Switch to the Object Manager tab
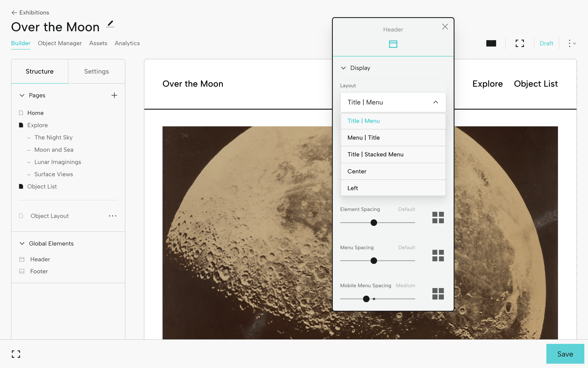This screenshot has width=588, height=368. 60,43
